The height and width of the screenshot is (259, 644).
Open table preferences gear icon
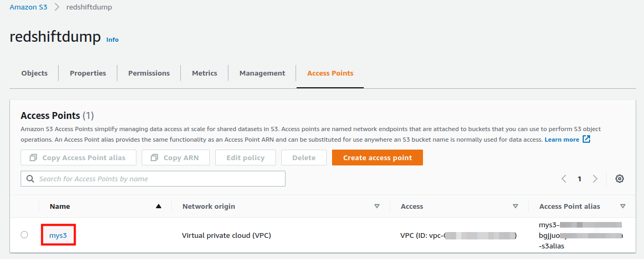click(620, 179)
